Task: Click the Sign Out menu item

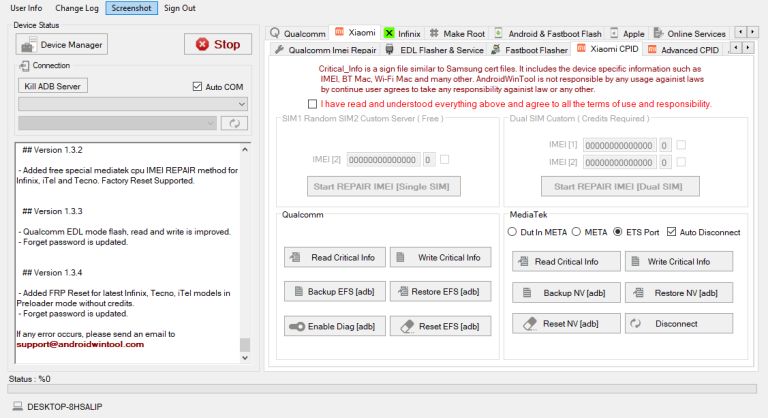Action: pyautogui.click(x=180, y=8)
